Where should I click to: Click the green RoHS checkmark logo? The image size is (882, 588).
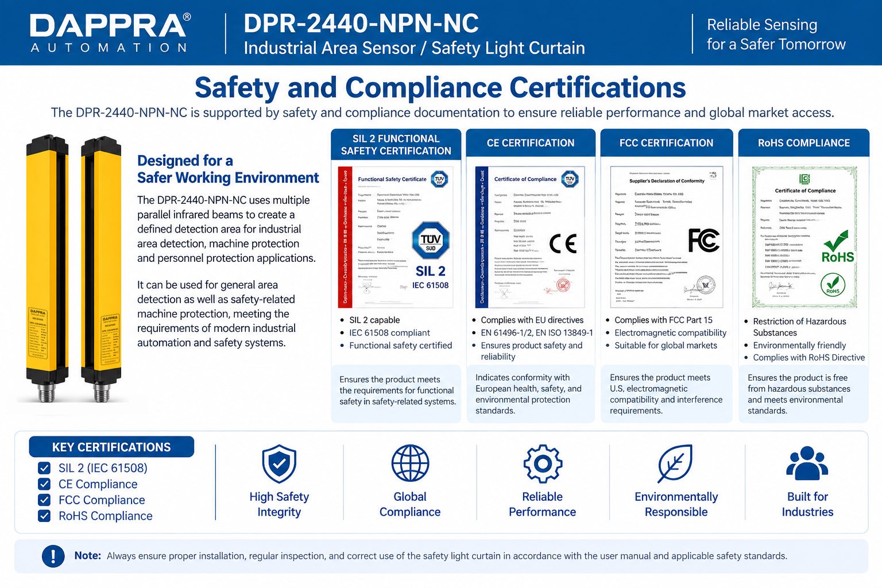point(838,247)
